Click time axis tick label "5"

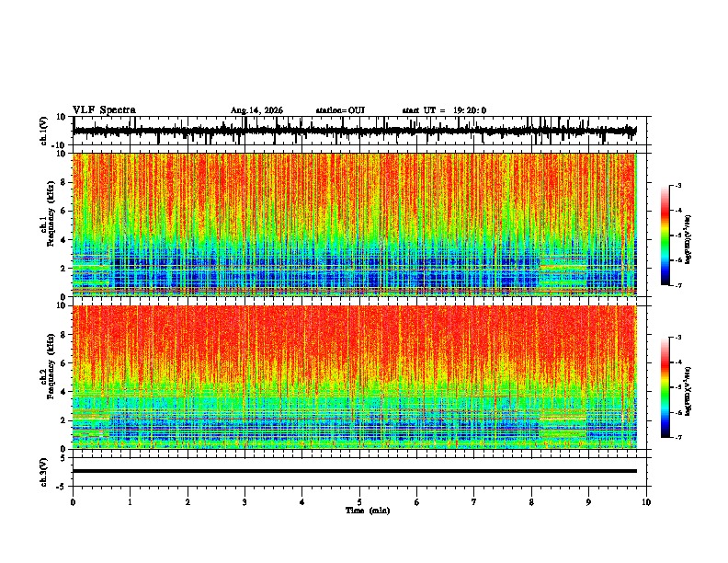359,502
